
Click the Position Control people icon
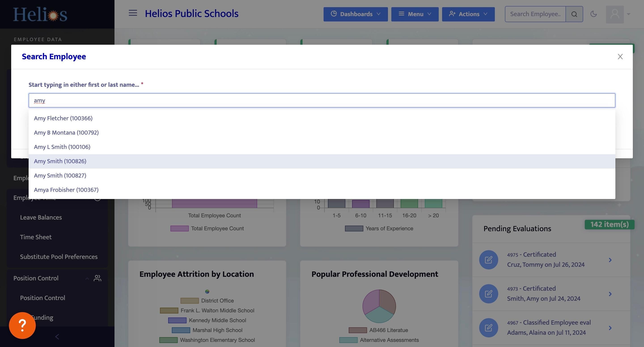[97, 278]
